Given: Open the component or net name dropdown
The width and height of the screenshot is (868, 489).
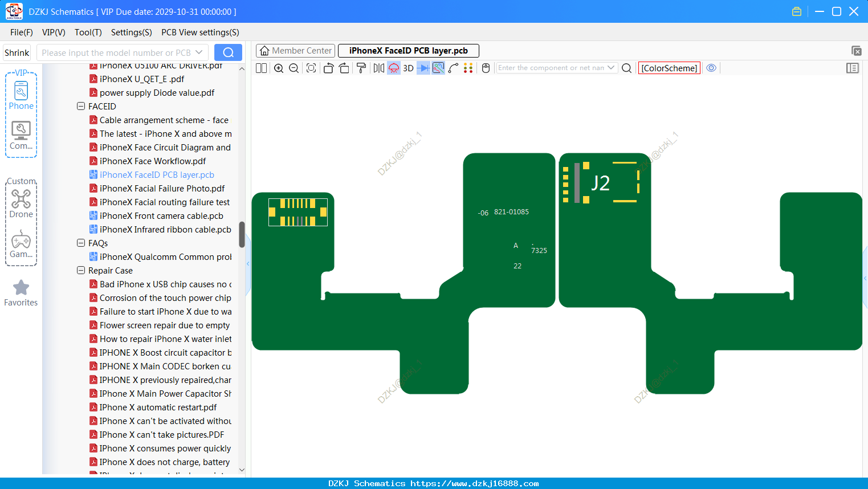Looking at the screenshot, I should [611, 68].
